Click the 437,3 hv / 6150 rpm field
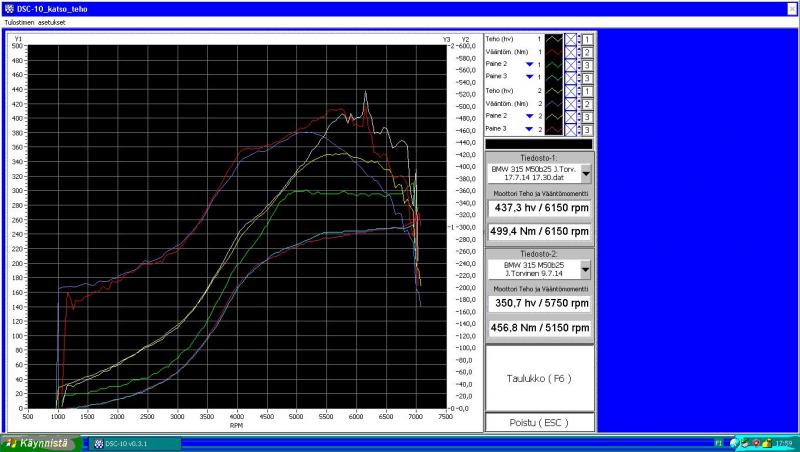This screenshot has width=800, height=452. click(539, 209)
